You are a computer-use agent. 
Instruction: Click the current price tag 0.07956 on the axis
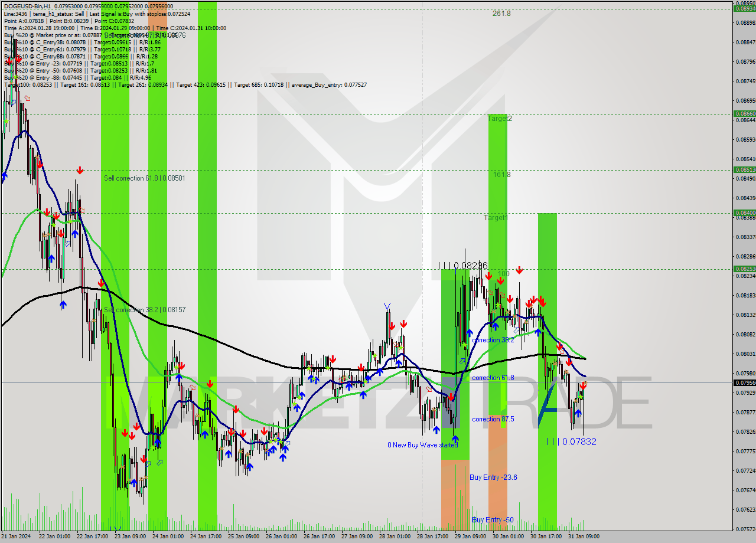744,382
